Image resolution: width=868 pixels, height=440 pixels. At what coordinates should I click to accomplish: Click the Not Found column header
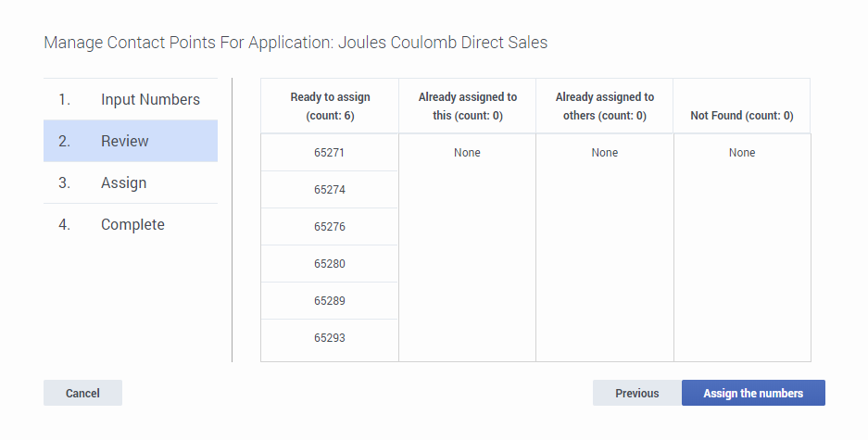pos(741,116)
